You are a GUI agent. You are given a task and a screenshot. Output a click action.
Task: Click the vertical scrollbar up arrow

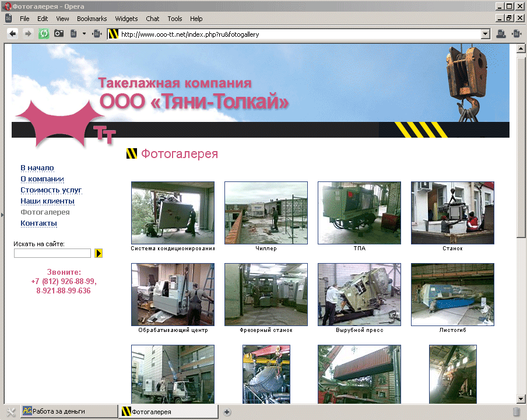point(521,48)
